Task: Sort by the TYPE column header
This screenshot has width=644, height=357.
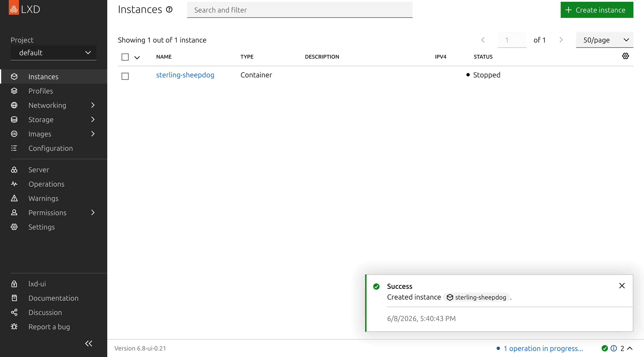Action: point(247,57)
